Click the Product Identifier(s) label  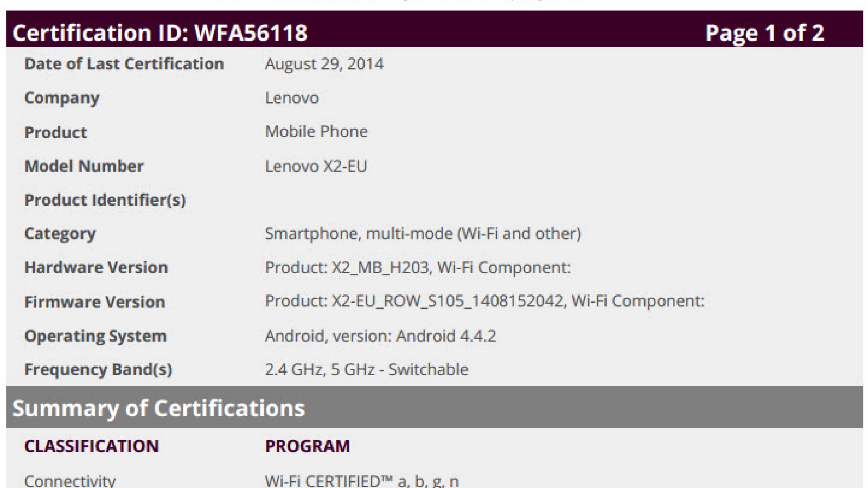click(x=105, y=200)
